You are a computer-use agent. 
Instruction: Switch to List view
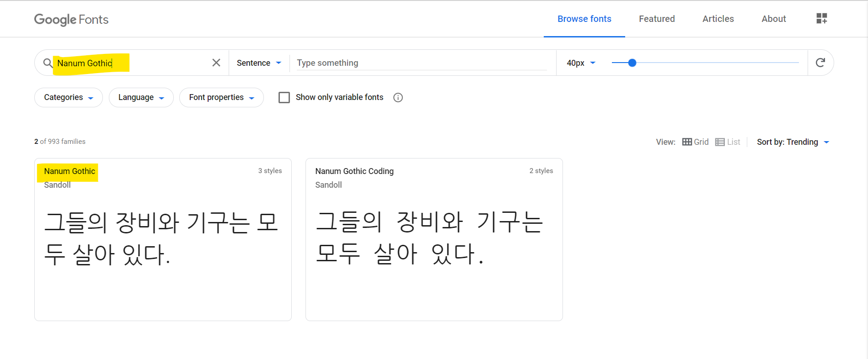[x=728, y=142]
